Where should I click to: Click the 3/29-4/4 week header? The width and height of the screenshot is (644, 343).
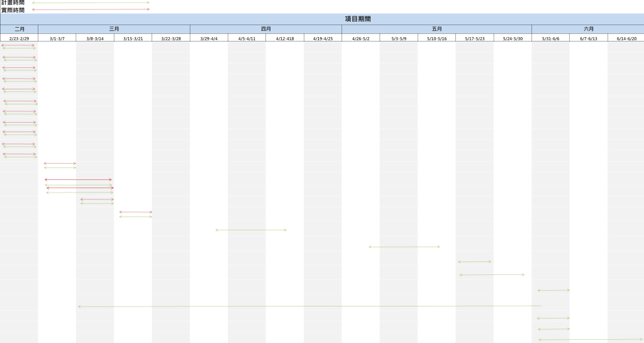(x=209, y=38)
